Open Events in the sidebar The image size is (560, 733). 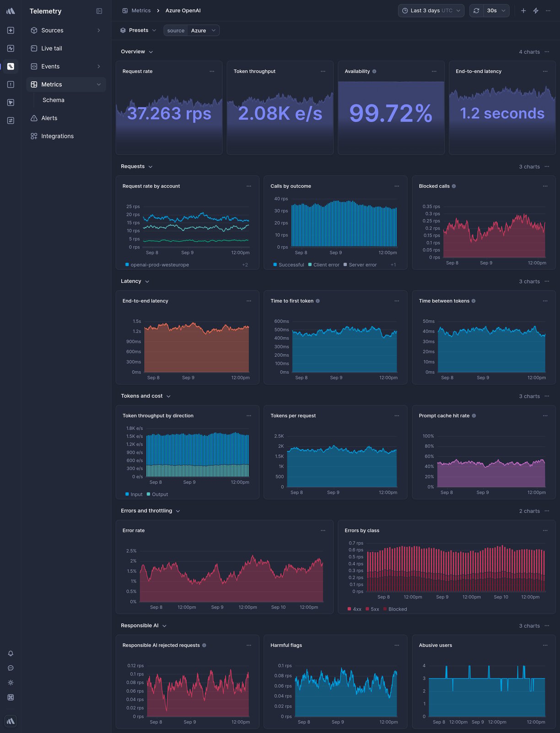pos(66,66)
